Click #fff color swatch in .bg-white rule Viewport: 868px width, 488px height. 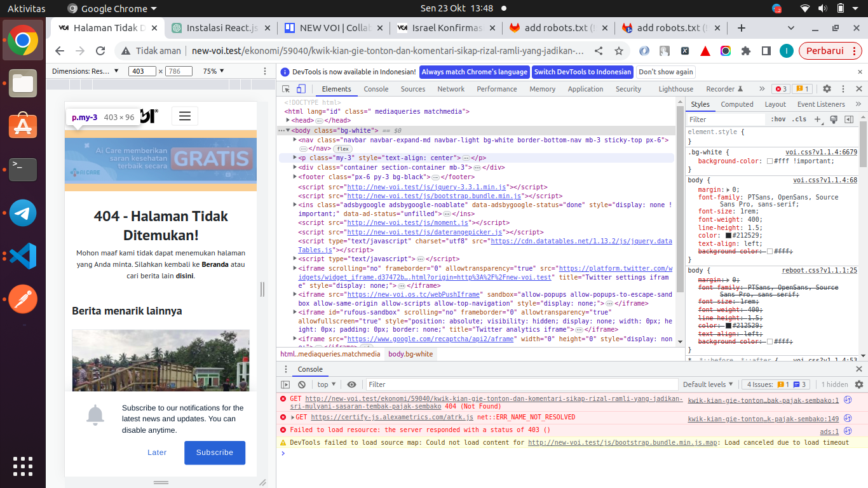(770, 161)
